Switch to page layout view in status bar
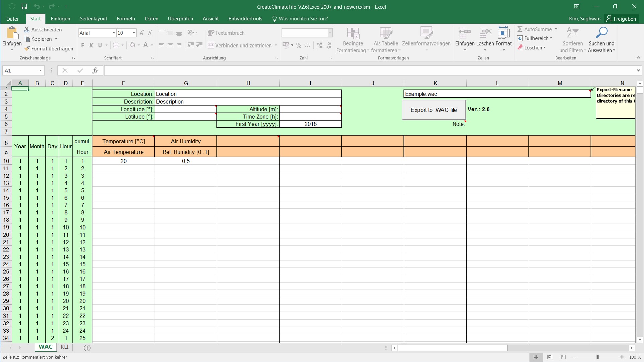644x362 pixels. (x=550, y=357)
